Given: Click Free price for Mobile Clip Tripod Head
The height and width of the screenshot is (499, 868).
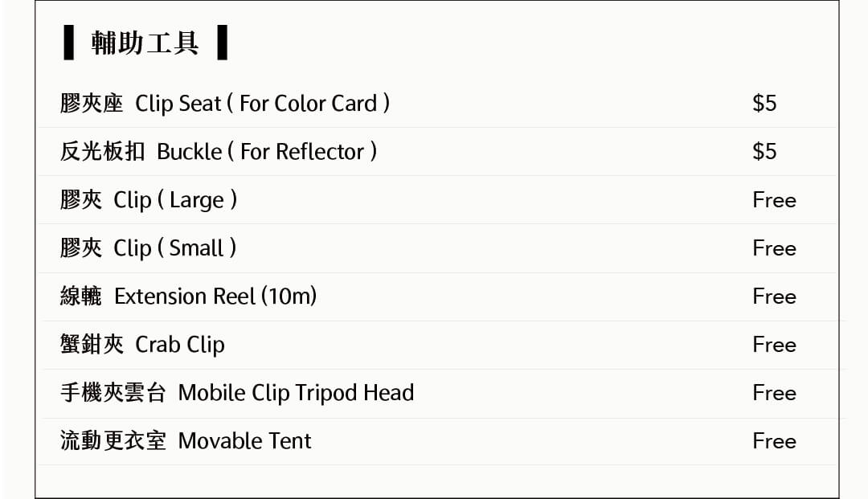Looking at the screenshot, I should (775, 393).
